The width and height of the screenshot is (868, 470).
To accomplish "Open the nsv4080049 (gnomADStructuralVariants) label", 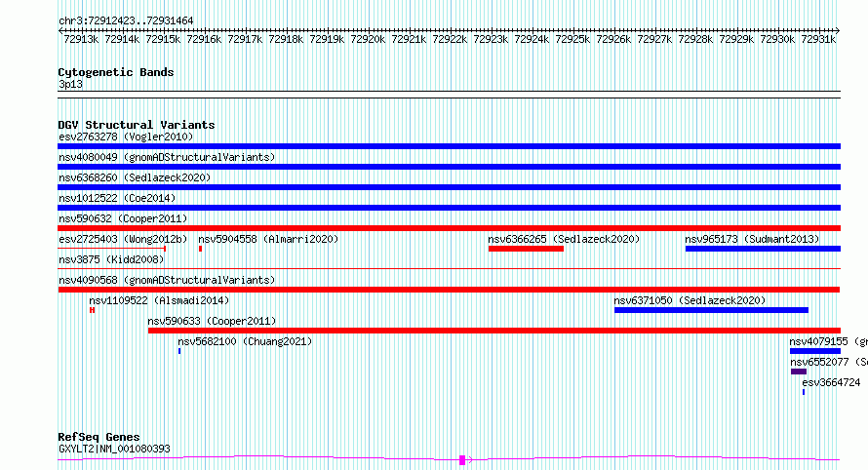I will [167, 157].
